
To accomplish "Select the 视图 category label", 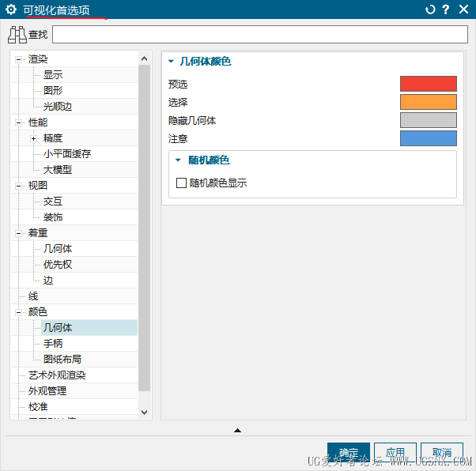I will tap(38, 186).
